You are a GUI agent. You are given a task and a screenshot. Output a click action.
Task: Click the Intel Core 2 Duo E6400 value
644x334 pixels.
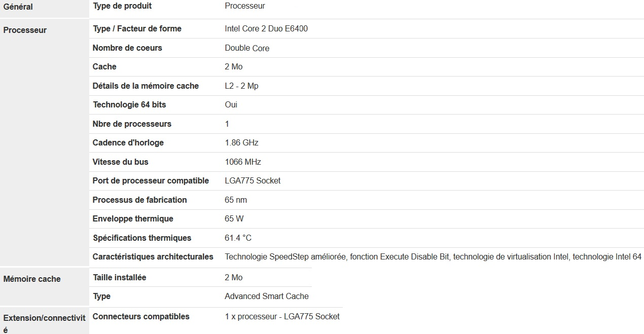(x=266, y=29)
